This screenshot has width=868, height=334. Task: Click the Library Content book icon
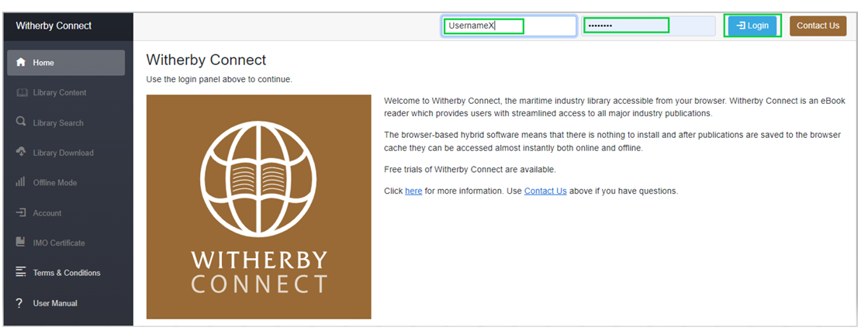tap(21, 93)
